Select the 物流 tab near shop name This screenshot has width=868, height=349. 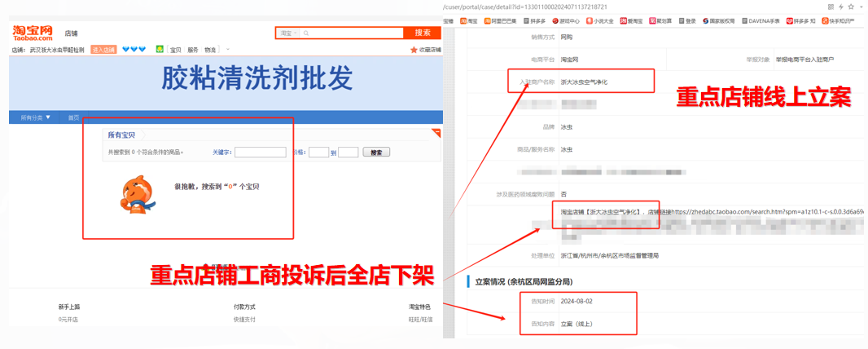coord(210,50)
